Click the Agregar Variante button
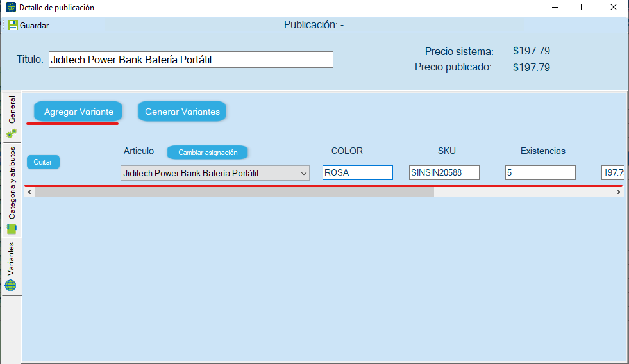Viewport: 629px width, 364px height. coord(78,112)
